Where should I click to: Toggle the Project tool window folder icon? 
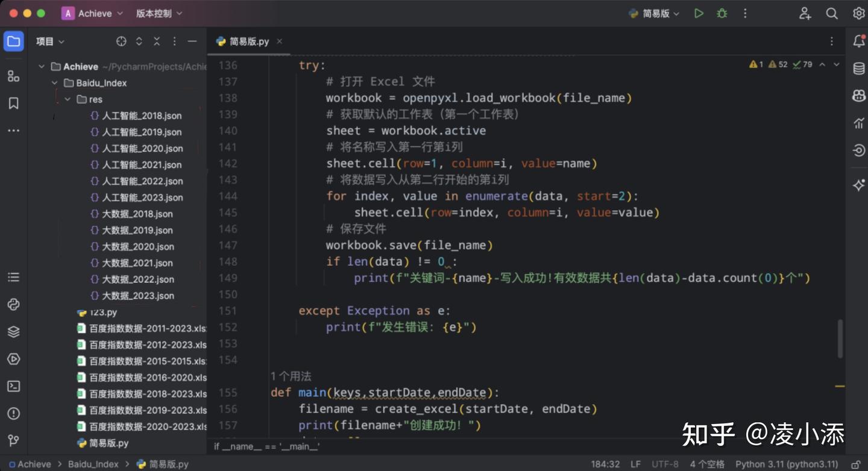pyautogui.click(x=13, y=41)
